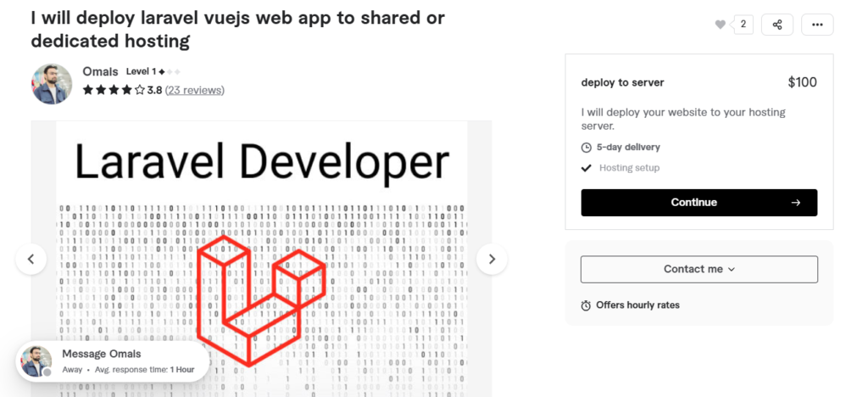Click the 5-day delivery clock icon
Image resolution: width=868 pixels, height=397 pixels.
click(587, 148)
